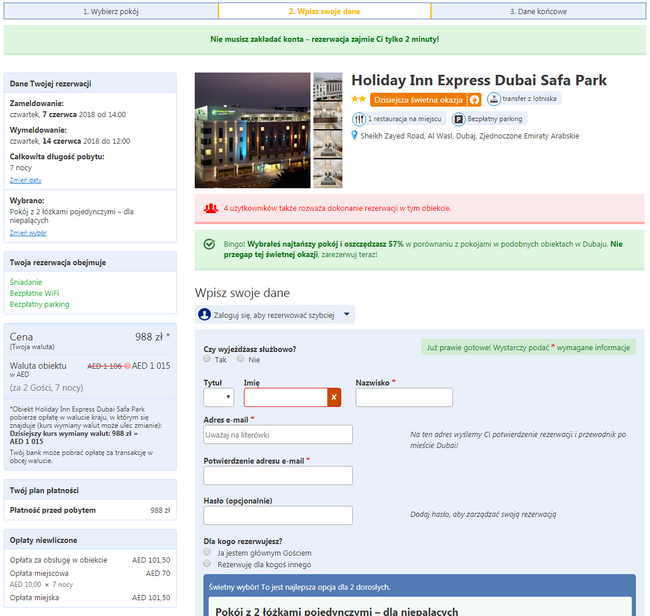
Task: Focus the 'Adres e-mail' field
Action: click(x=278, y=434)
